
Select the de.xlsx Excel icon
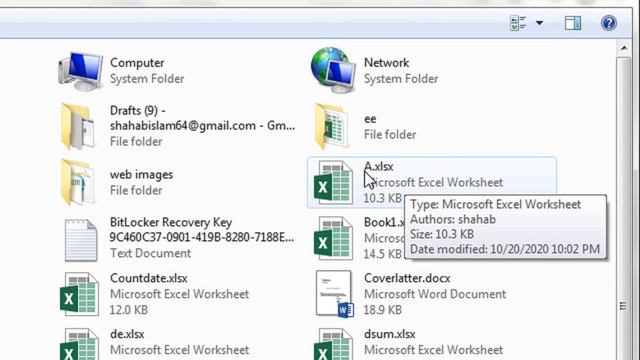(x=79, y=344)
